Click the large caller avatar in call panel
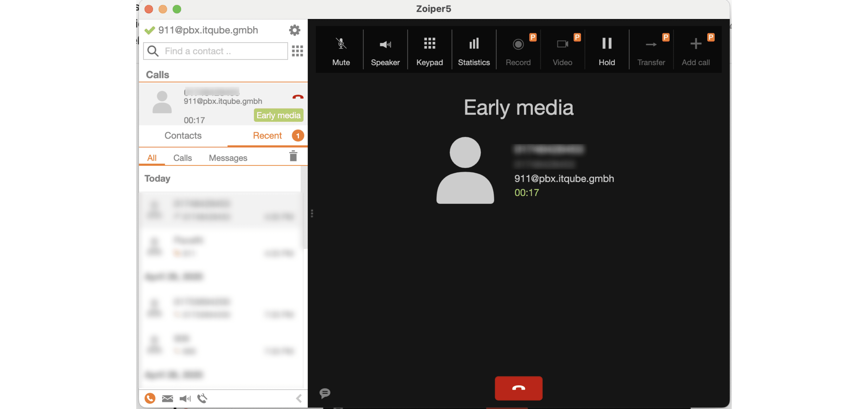The height and width of the screenshot is (409, 868). (465, 170)
